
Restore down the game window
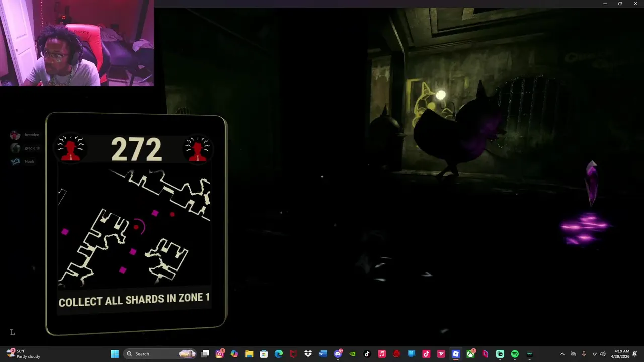click(620, 4)
